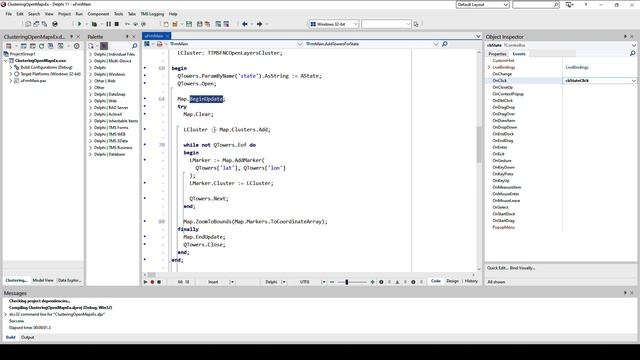Image resolution: width=640 pixels, height=360 pixels.
Task: Open the cbState component selector dropdown
Action: (x=633, y=45)
